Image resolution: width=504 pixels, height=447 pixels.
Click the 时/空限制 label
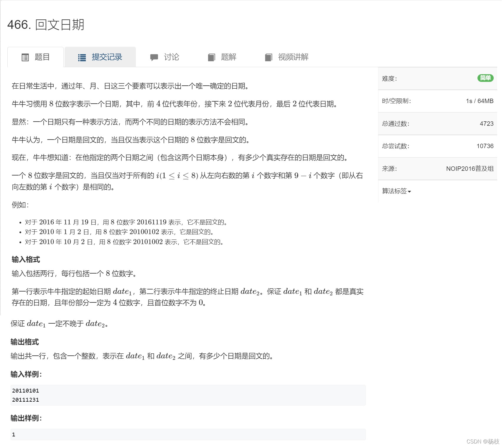(x=396, y=101)
